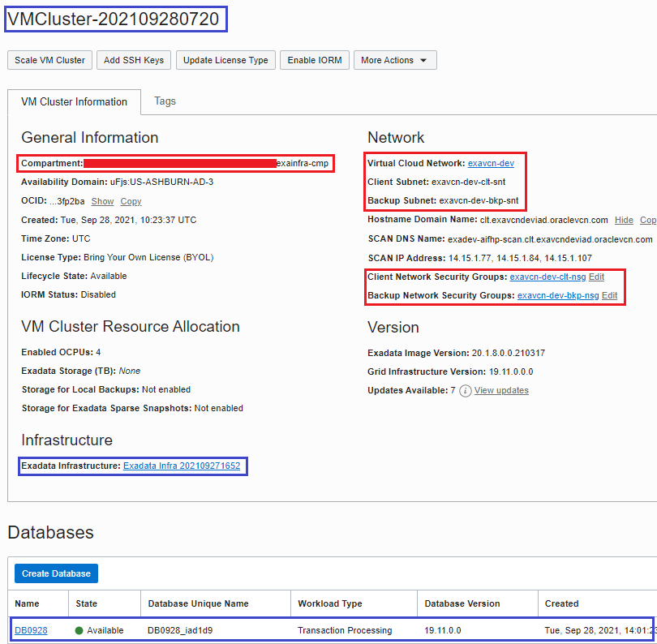Copy the OCID to clipboard
The height and width of the screenshot is (644, 657).
(x=131, y=201)
